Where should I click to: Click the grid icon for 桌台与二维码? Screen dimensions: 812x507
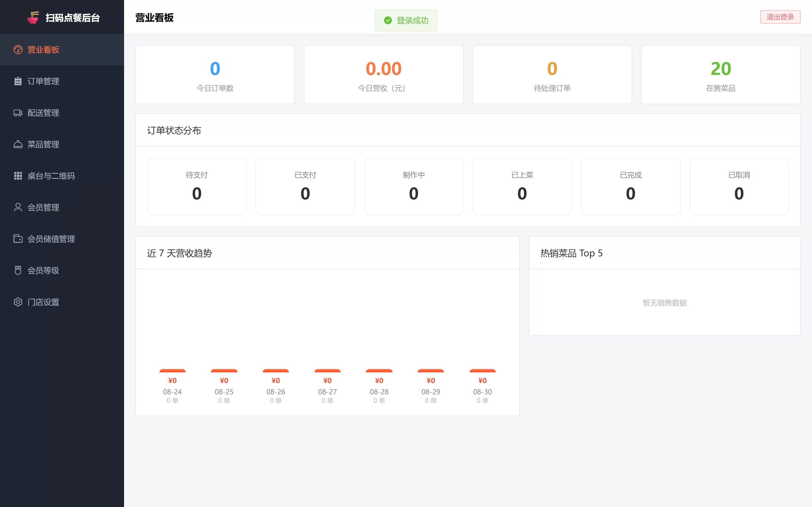tap(18, 176)
